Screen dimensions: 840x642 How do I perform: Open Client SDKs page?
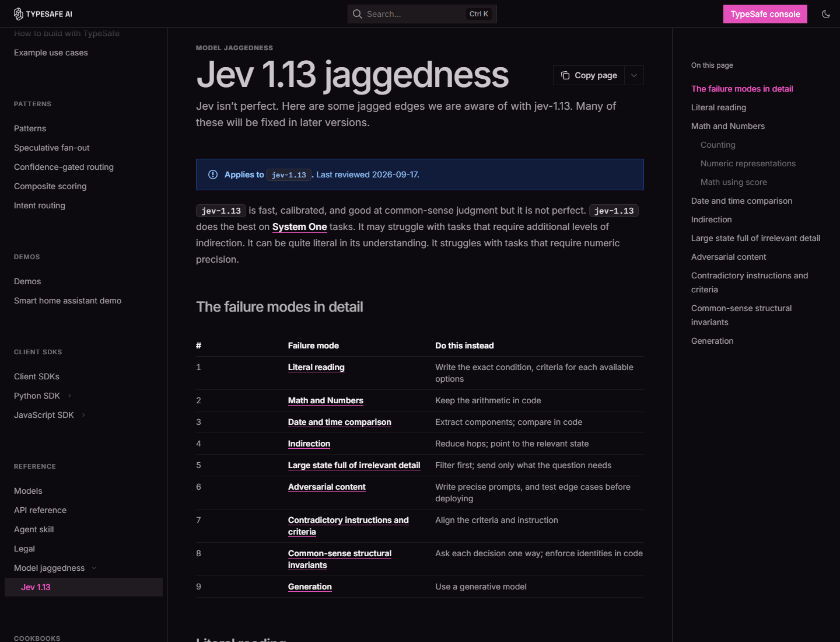tap(37, 376)
